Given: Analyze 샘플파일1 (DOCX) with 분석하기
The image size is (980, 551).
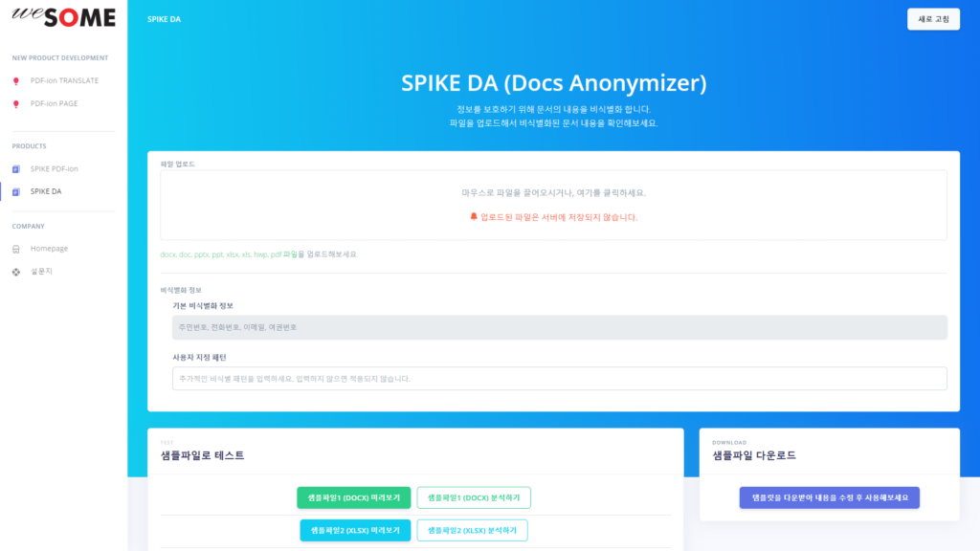Looking at the screenshot, I should 472,497.
